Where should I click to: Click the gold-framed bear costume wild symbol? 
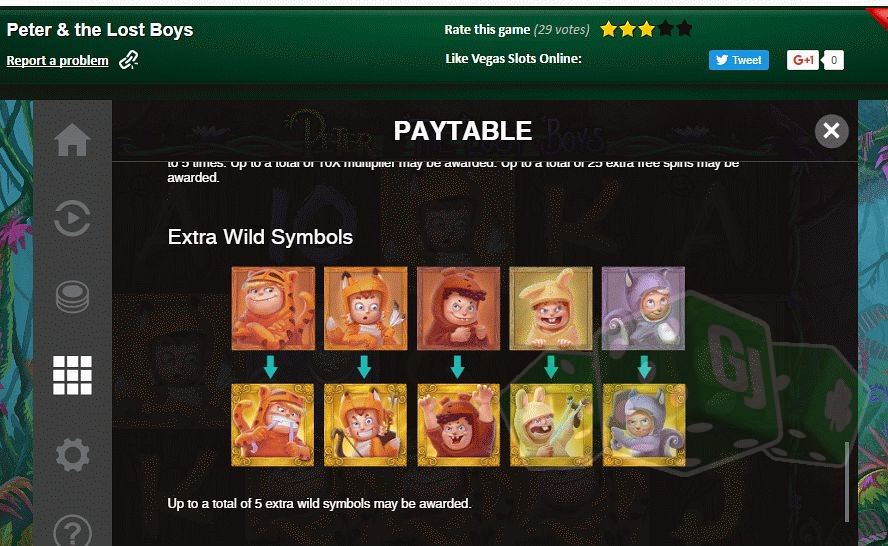458,425
